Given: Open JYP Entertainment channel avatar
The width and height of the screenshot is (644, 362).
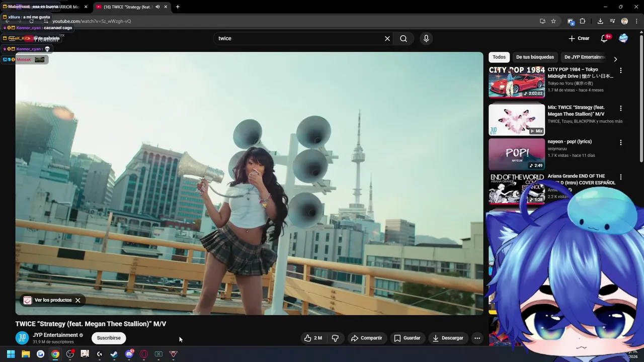Looking at the screenshot, I should tap(22, 338).
